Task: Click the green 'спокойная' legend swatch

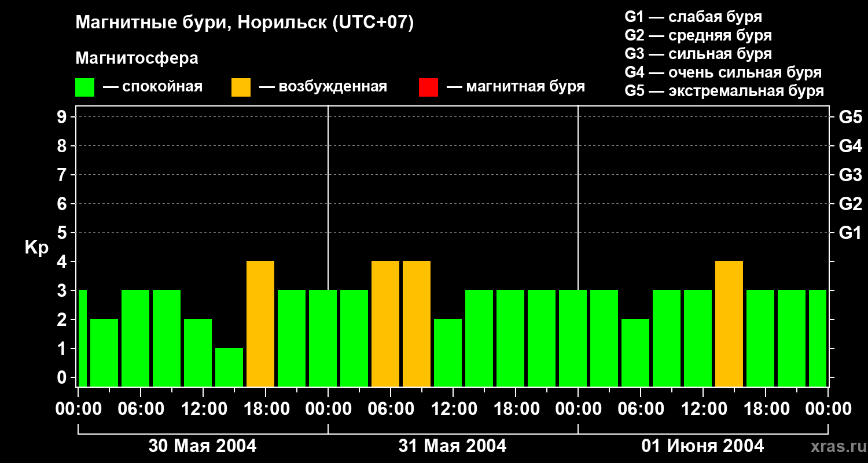Action: coord(84,87)
